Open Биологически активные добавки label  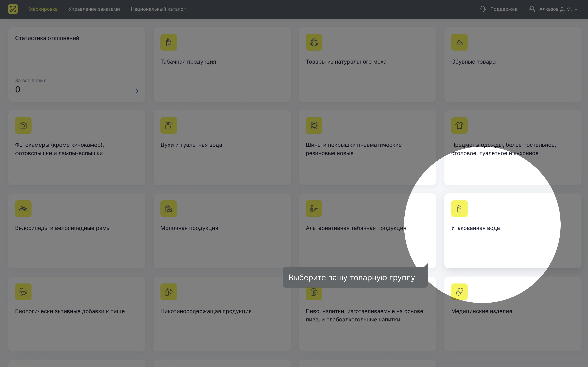(x=70, y=311)
